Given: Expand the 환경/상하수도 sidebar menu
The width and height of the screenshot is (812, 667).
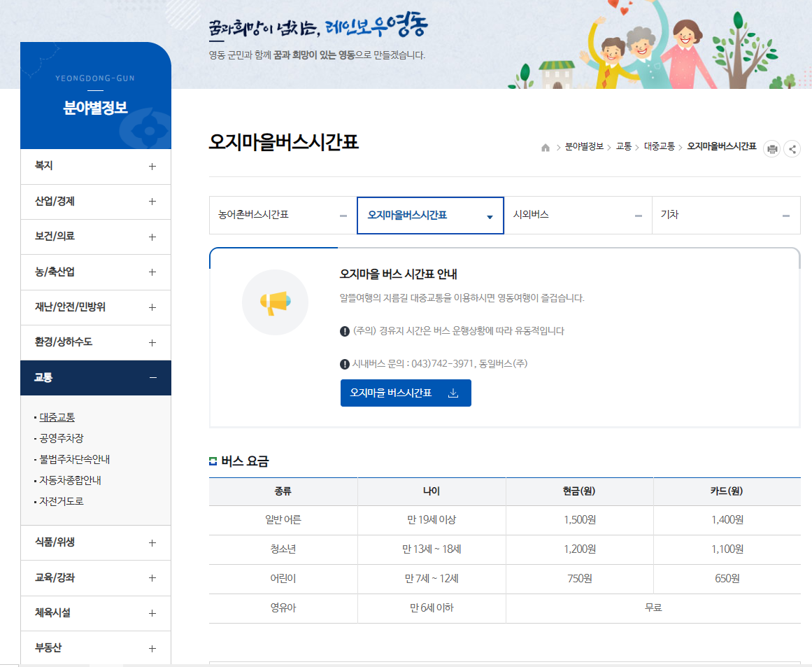Looking at the screenshot, I should click(x=96, y=342).
